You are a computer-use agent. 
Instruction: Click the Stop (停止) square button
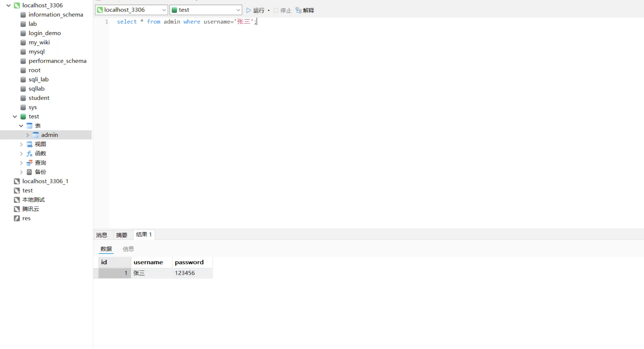coord(276,10)
